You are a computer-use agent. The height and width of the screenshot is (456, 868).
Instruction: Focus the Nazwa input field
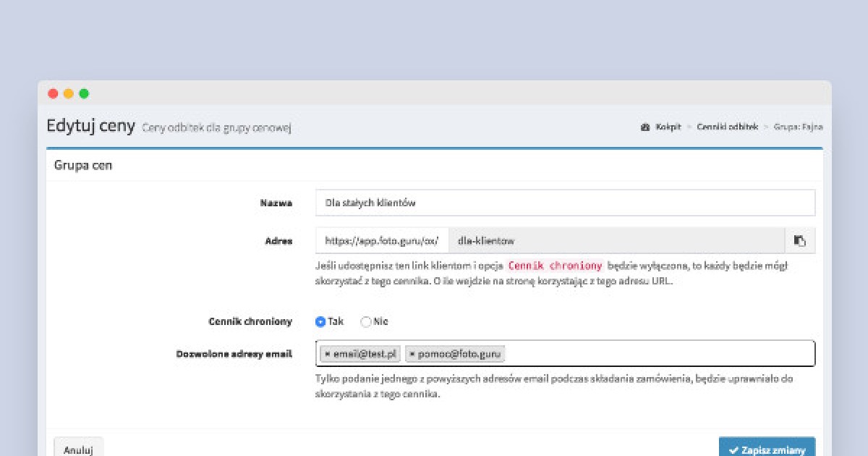pos(565,203)
